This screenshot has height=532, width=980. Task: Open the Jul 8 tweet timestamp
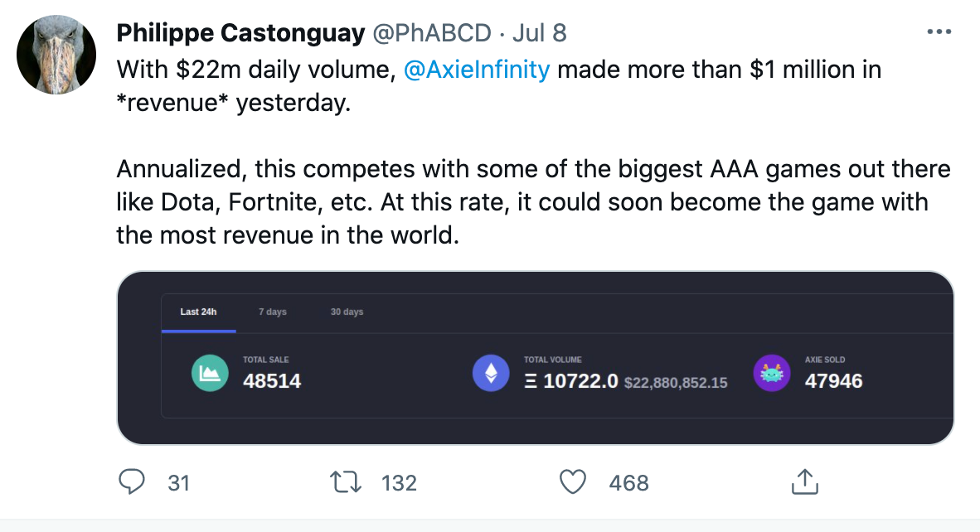(540, 32)
